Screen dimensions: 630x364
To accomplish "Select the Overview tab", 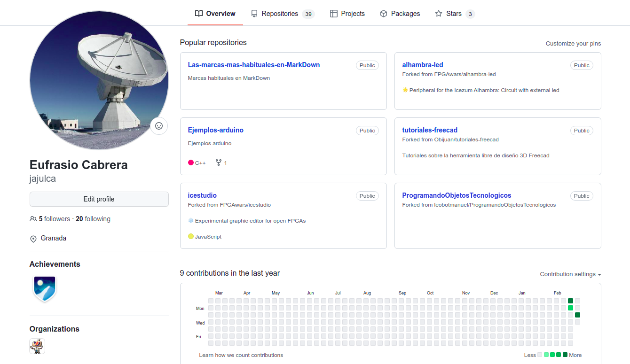I will [215, 14].
